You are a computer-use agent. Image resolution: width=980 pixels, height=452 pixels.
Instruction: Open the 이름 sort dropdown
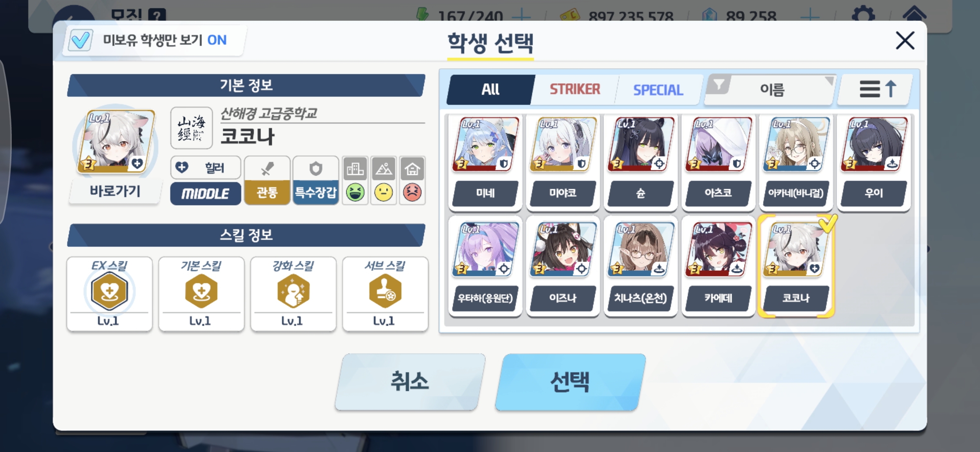(x=772, y=89)
